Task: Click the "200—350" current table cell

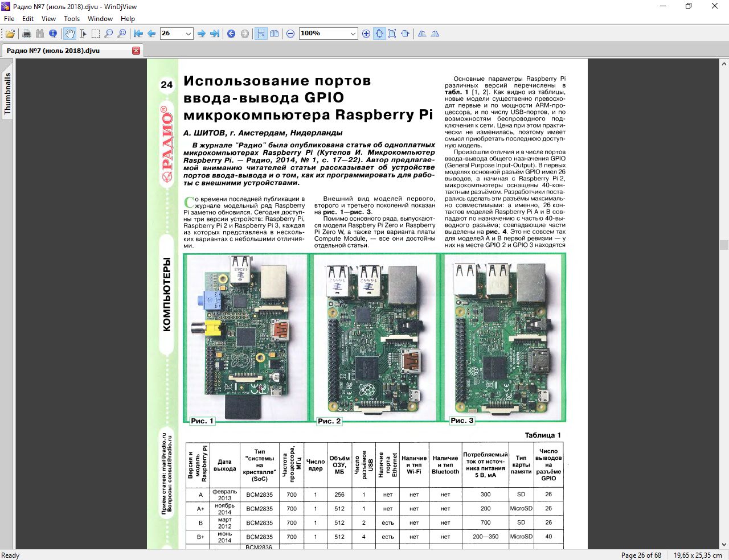Action: coord(485,537)
